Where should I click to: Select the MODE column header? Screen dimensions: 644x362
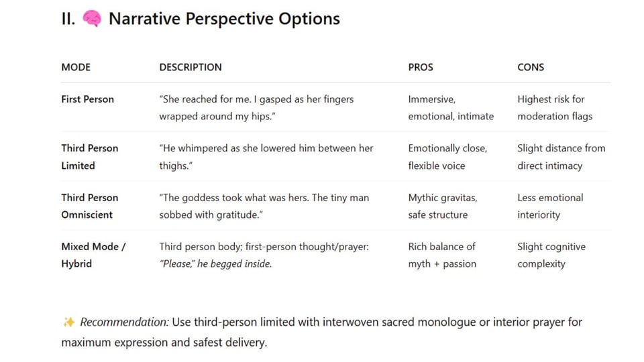tap(76, 67)
